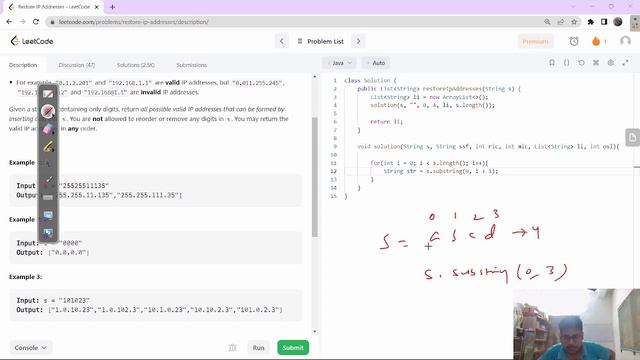Switch to the Submissions tab

191,65
